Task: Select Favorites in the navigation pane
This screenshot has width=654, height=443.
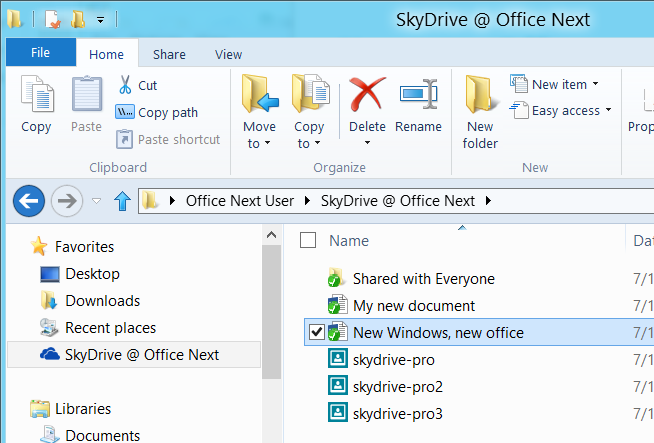Action: tap(84, 247)
